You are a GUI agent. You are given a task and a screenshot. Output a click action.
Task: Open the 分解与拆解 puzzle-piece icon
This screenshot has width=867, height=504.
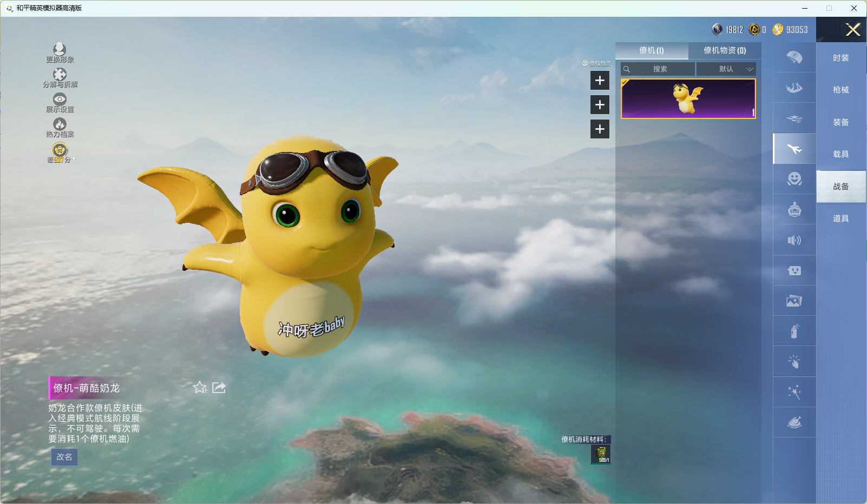60,74
